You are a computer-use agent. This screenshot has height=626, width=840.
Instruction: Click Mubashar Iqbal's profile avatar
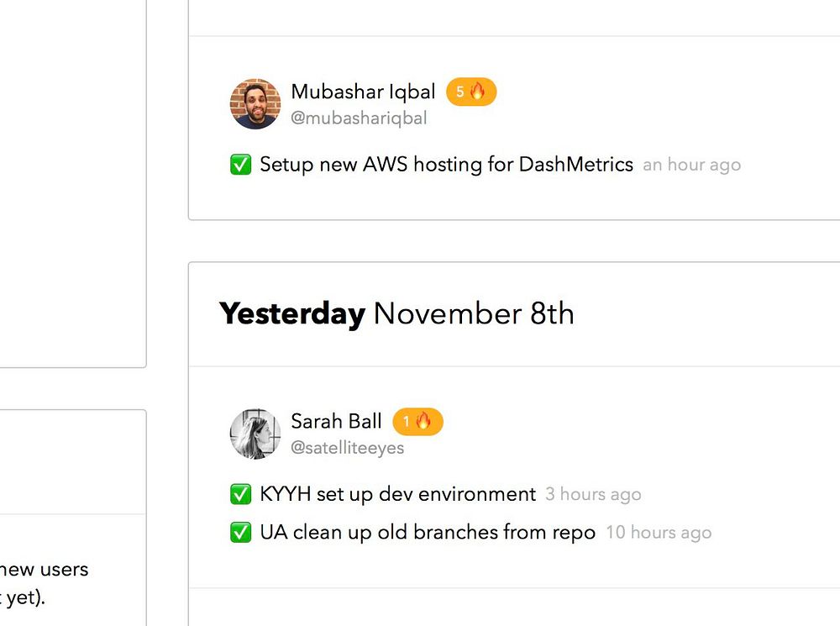[x=255, y=104]
